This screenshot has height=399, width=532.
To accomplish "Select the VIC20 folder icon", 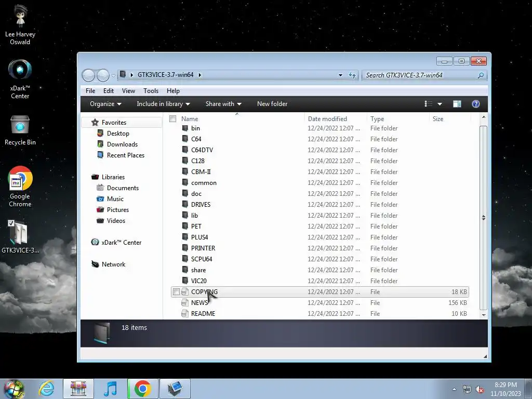I will click(x=185, y=281).
